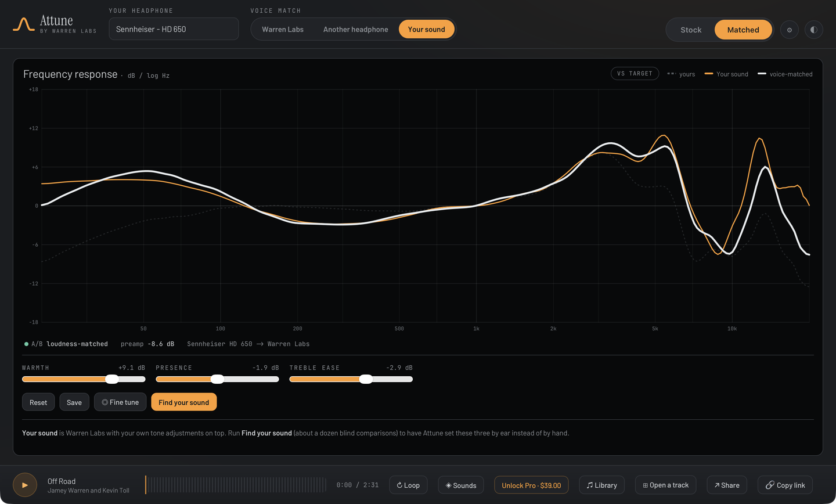Click the A/B loudness-matched status text

click(x=66, y=344)
